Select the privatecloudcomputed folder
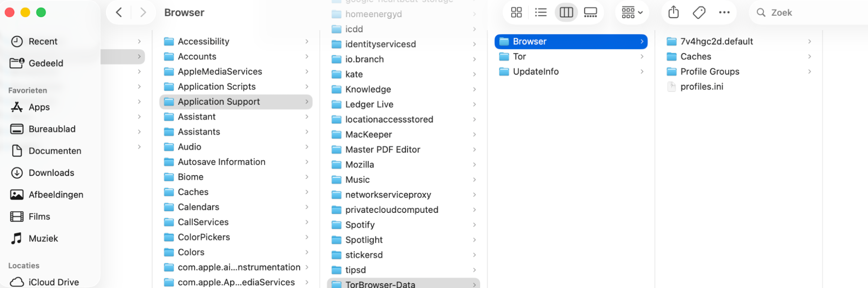This screenshot has height=288, width=868. point(403,210)
